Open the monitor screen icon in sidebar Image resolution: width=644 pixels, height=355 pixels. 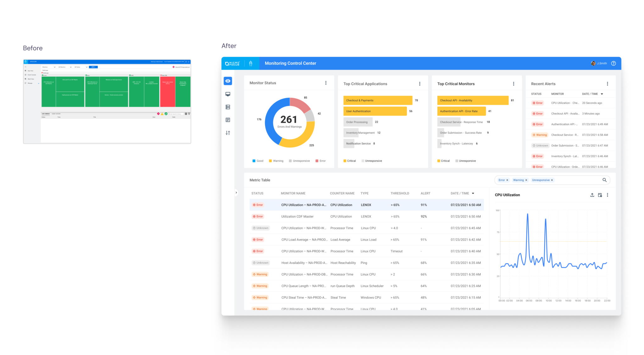(x=228, y=94)
